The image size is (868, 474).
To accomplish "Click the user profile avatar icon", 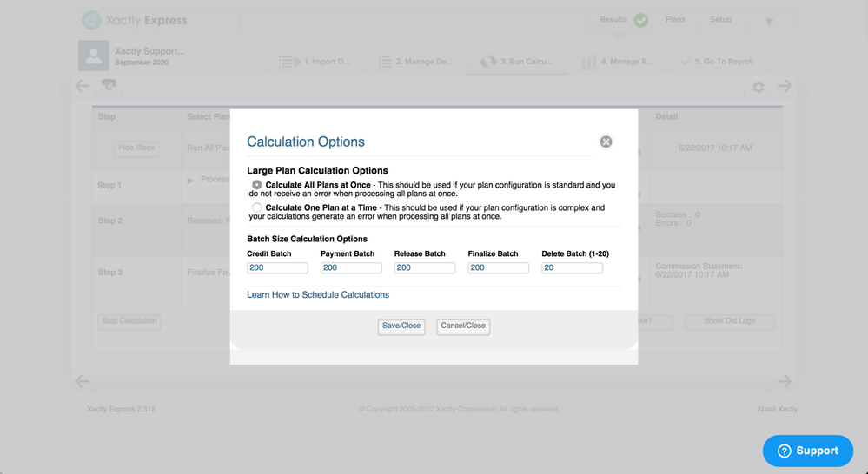I will 94,56.
